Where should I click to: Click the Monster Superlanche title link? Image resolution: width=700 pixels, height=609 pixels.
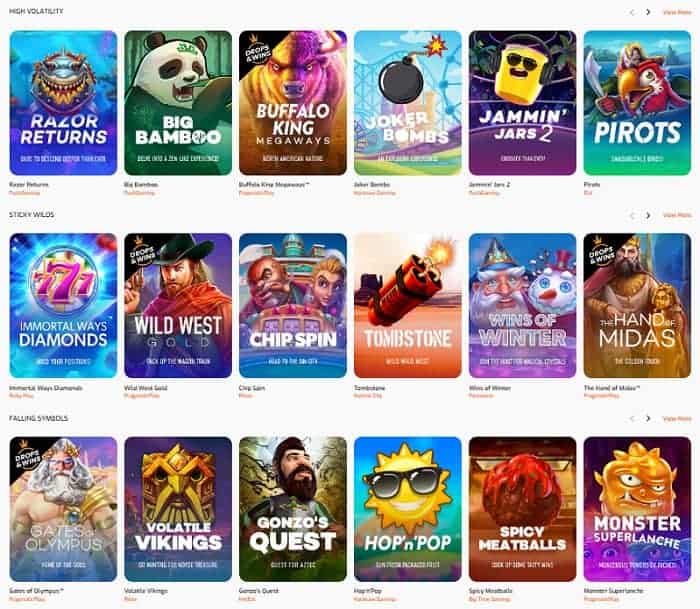[613, 591]
